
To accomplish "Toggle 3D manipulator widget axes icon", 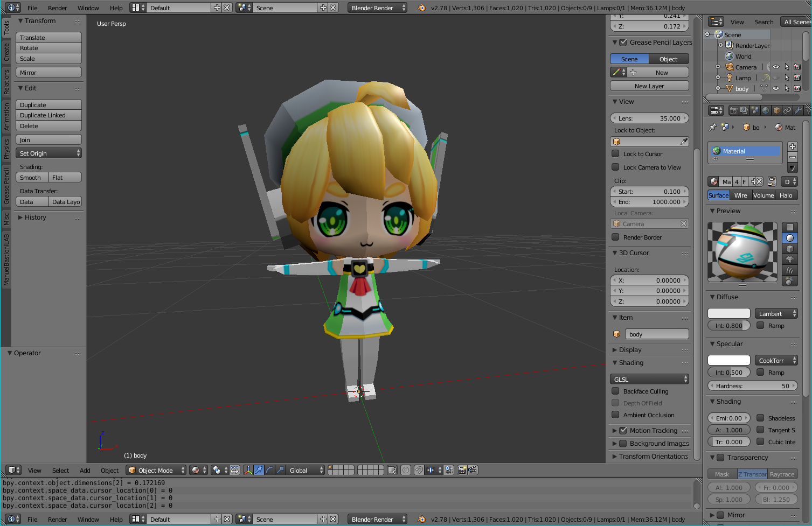I will coord(248,470).
